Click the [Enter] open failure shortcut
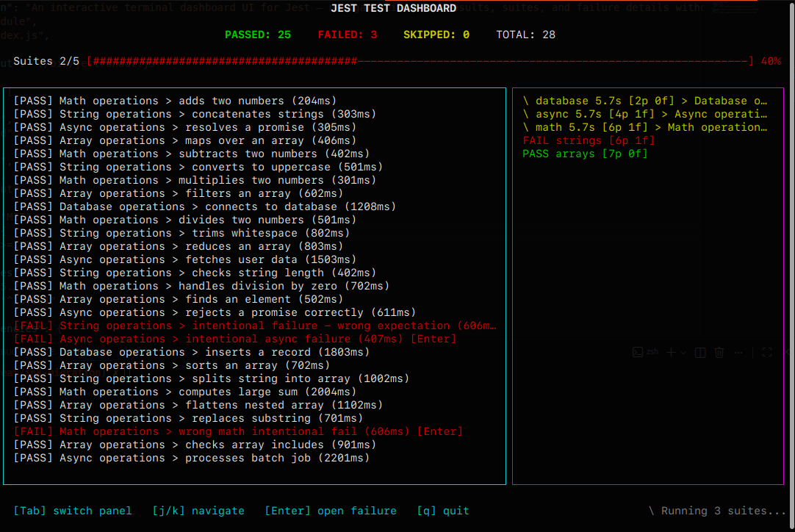Image resolution: width=795 pixels, height=532 pixels. pyautogui.click(x=331, y=511)
